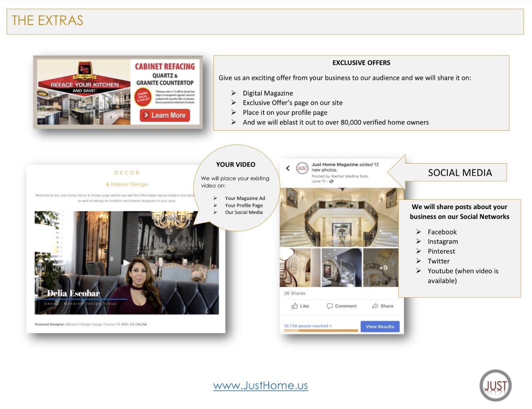532x409 pixels.
Task: Click the View Results button
Action: pyautogui.click(x=380, y=327)
